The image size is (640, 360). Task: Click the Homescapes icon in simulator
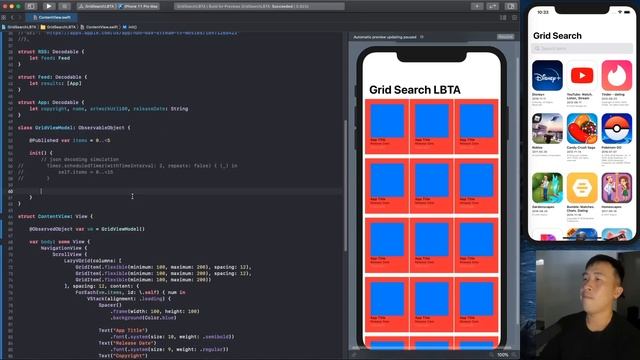coord(616,188)
